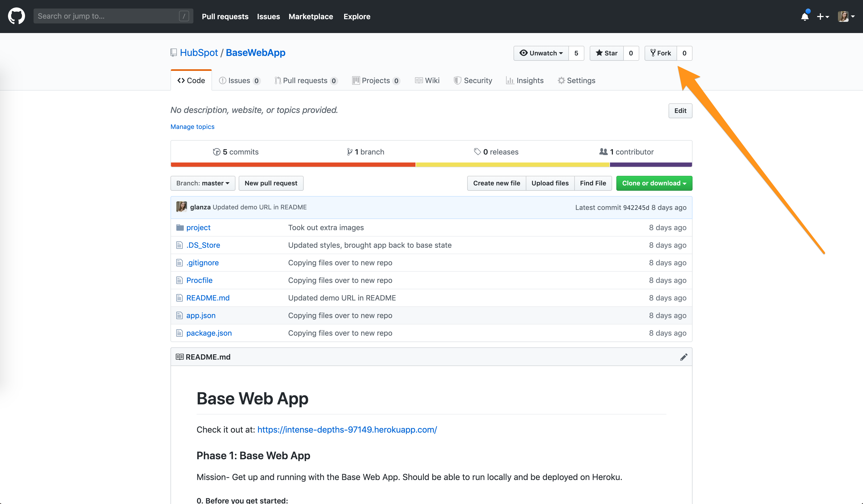Click the Manage topics link

click(x=193, y=127)
